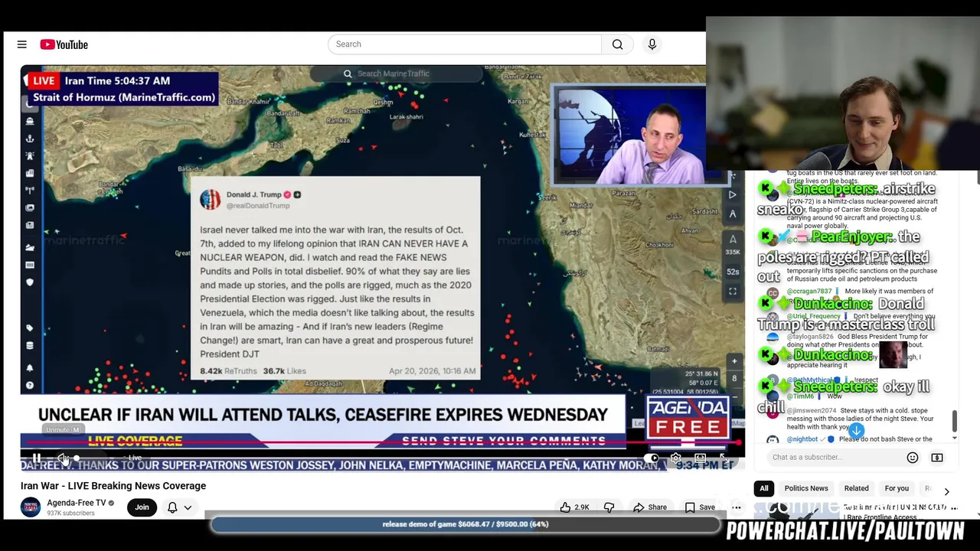Select the lighthouse icon in MarineTraffic sidebar
The width and height of the screenshot is (980, 551).
[x=30, y=155]
